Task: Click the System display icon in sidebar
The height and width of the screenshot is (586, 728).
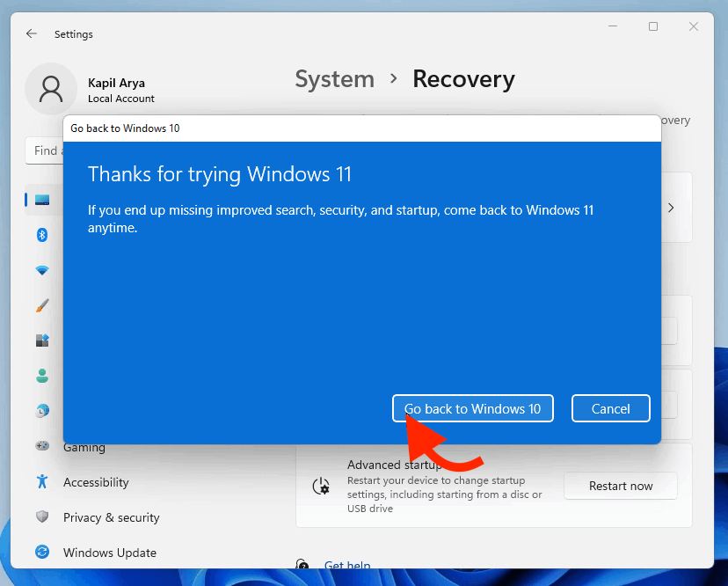Action: 42,200
